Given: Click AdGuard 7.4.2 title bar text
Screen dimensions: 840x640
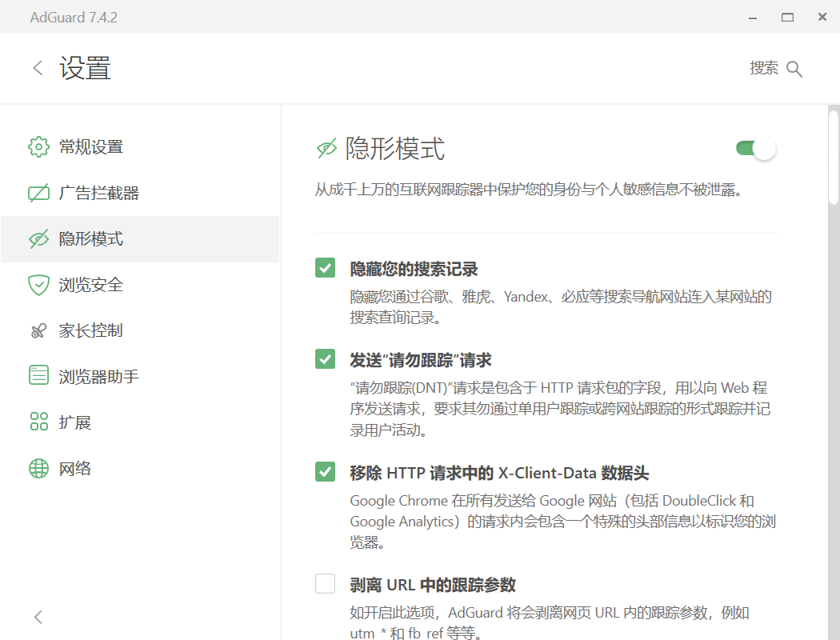Looking at the screenshot, I should [x=74, y=18].
